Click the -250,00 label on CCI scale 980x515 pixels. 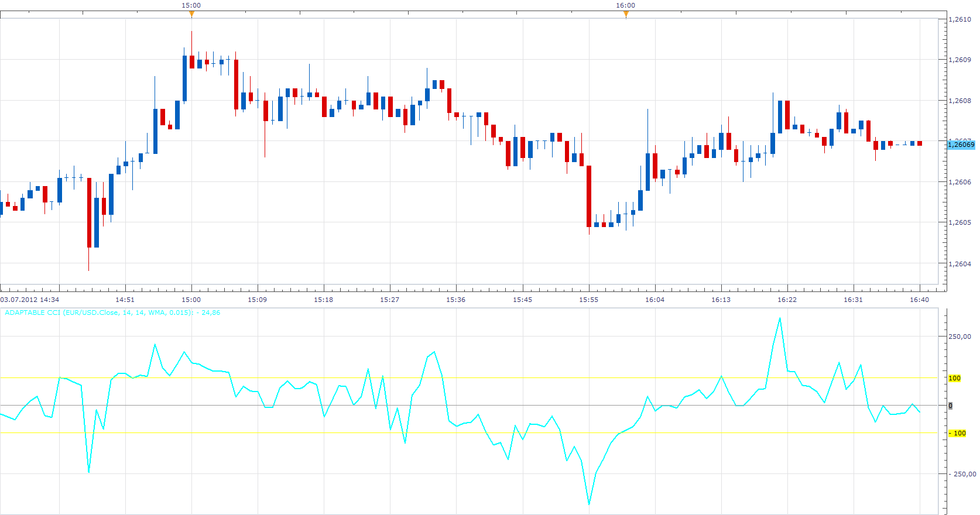click(x=962, y=474)
